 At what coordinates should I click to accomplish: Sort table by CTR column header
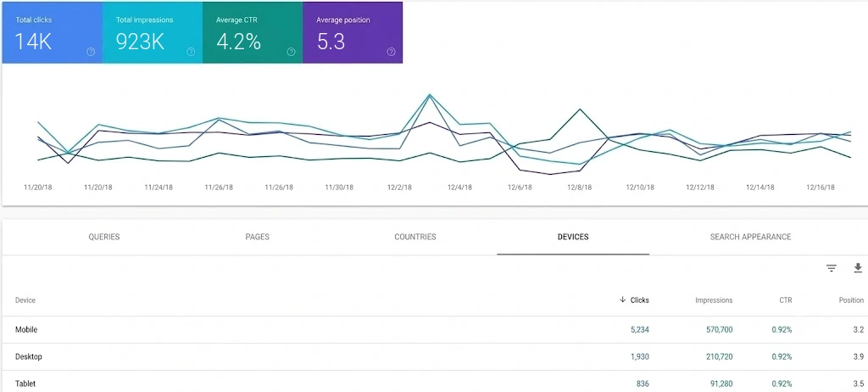point(786,300)
